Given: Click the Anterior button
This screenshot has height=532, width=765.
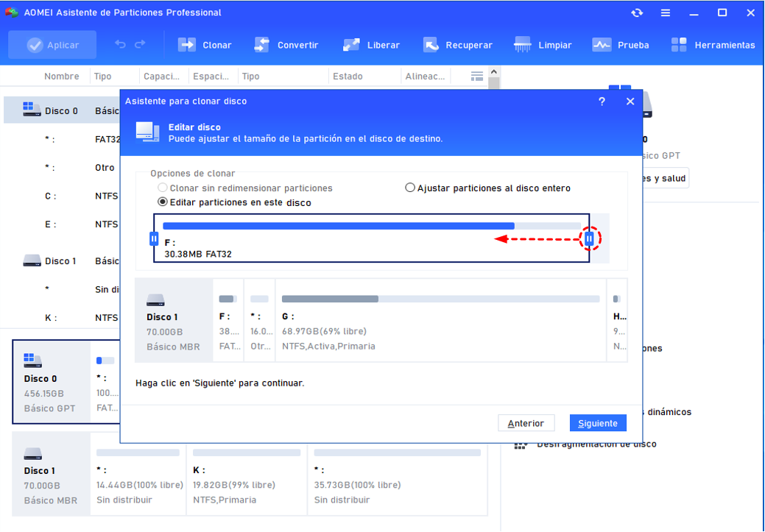Looking at the screenshot, I should point(526,423).
